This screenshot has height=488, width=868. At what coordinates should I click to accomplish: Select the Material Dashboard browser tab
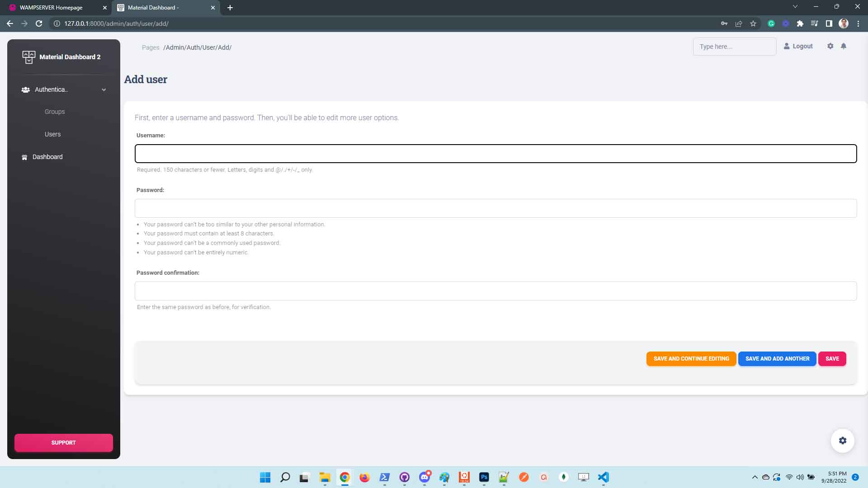coord(153,8)
